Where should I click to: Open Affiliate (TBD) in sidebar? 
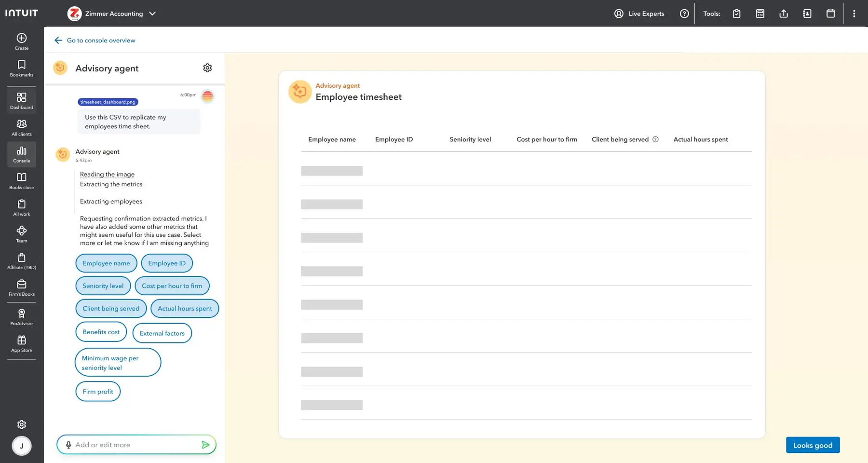click(x=22, y=261)
